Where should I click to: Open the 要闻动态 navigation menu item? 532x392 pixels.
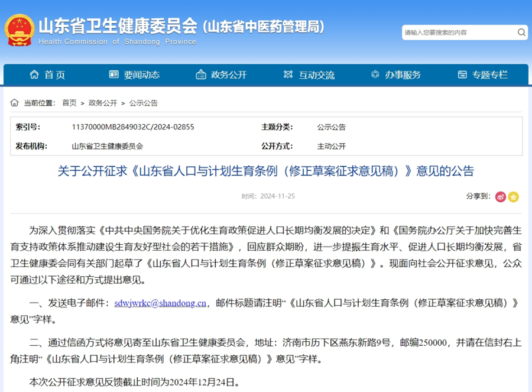142,74
